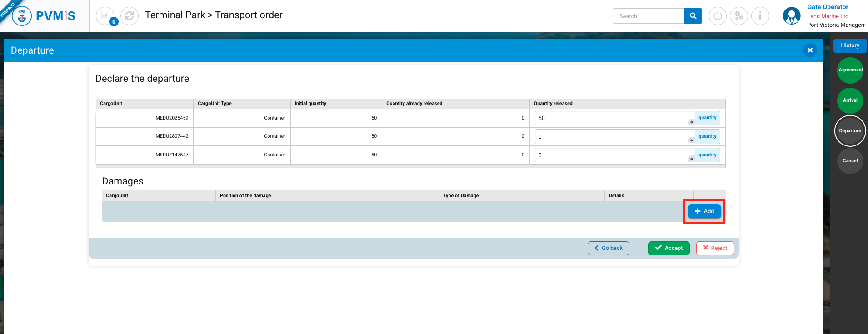This screenshot has width=868, height=334.
Task: Click the info icon in header
Action: [x=760, y=16]
